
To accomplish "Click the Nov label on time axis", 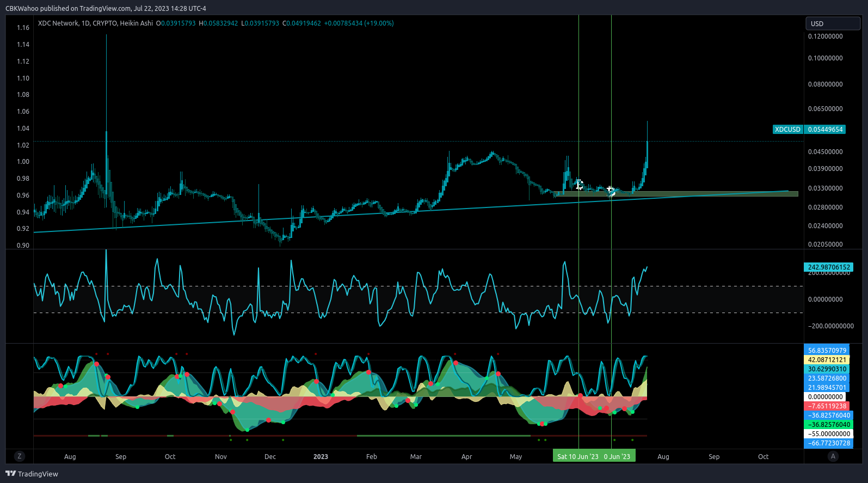I will (221, 457).
